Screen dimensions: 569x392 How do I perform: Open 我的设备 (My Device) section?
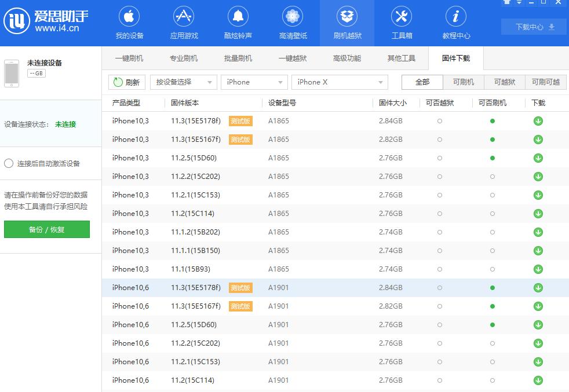(x=129, y=23)
